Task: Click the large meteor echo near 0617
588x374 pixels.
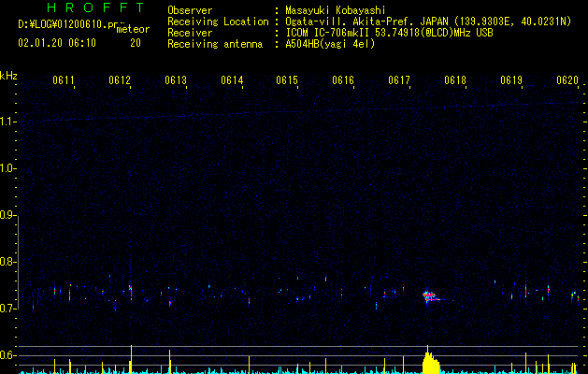Action: click(431, 296)
